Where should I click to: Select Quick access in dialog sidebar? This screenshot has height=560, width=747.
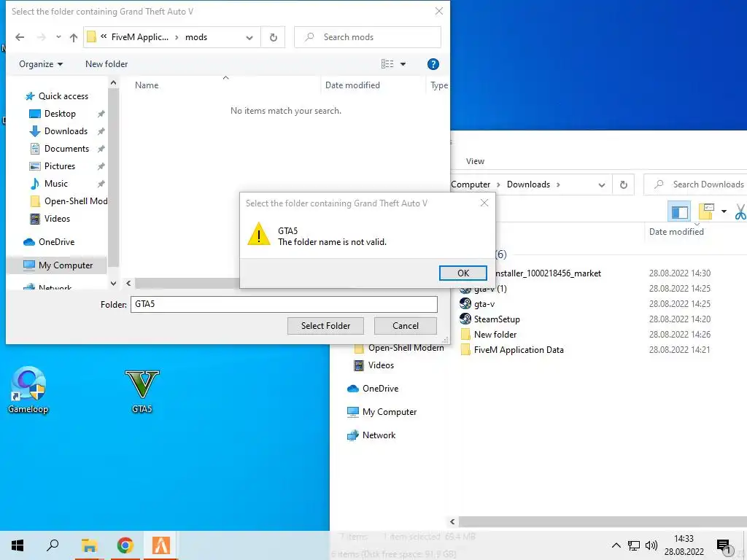63,96
